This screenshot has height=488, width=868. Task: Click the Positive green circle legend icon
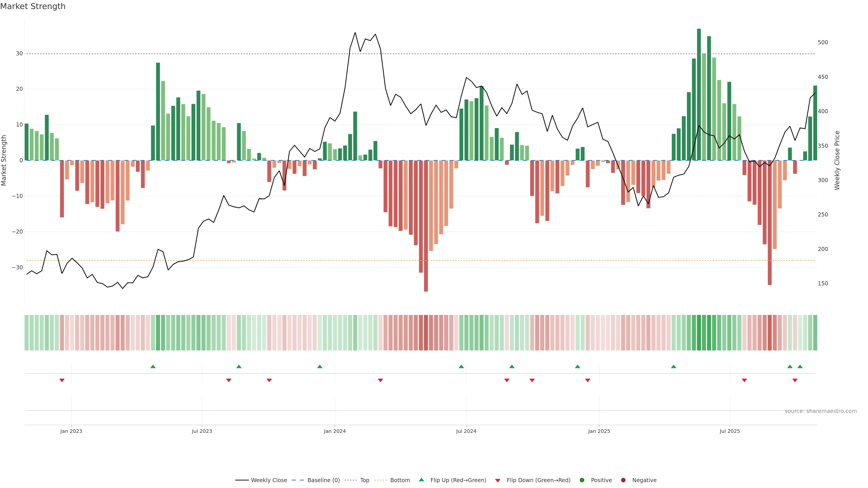coord(582,480)
